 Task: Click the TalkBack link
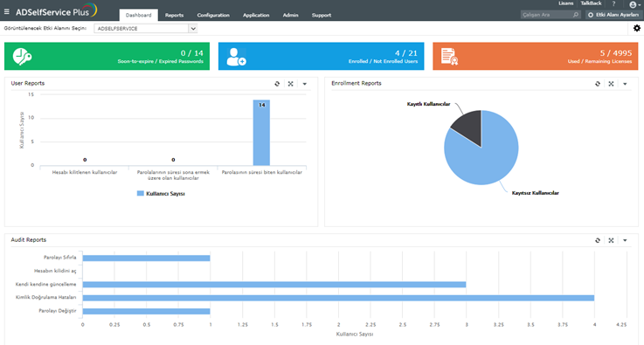tap(591, 3)
